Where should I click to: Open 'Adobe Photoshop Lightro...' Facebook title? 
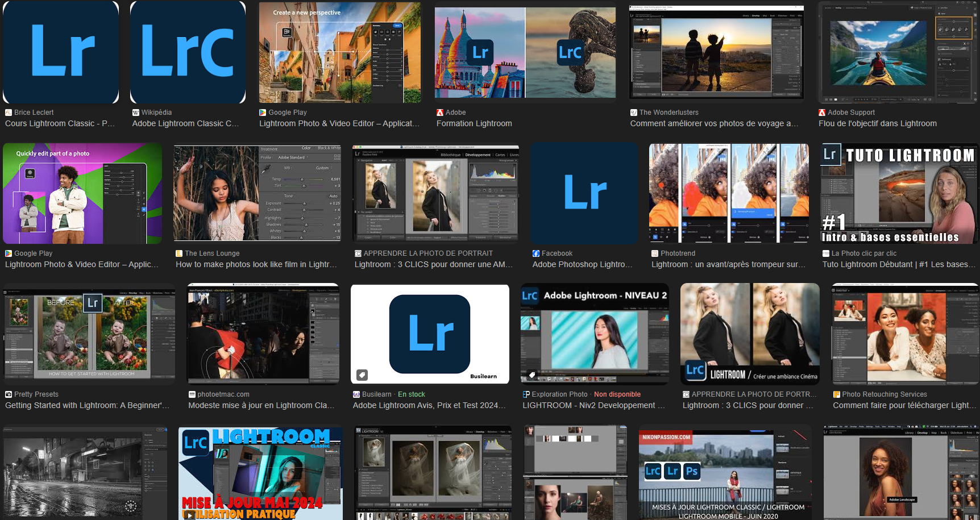582,264
